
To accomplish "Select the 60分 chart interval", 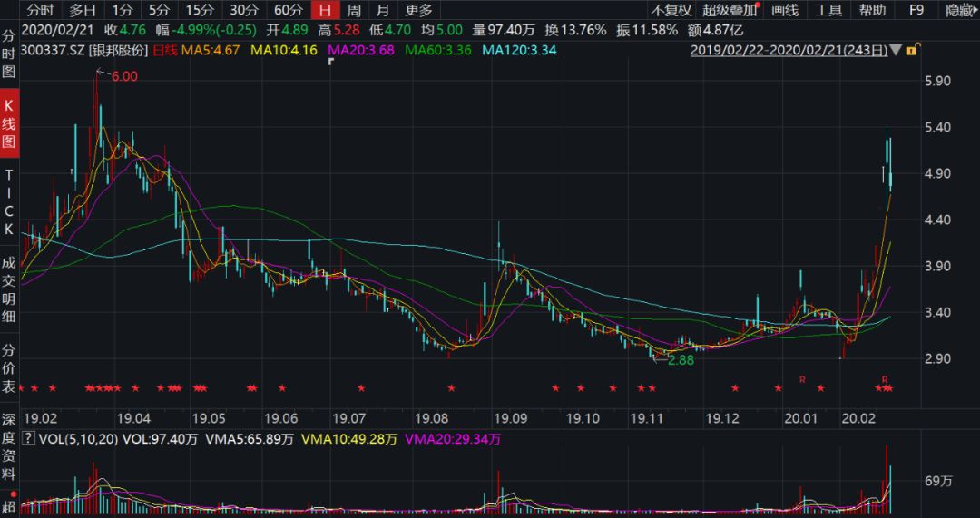I will (x=288, y=11).
